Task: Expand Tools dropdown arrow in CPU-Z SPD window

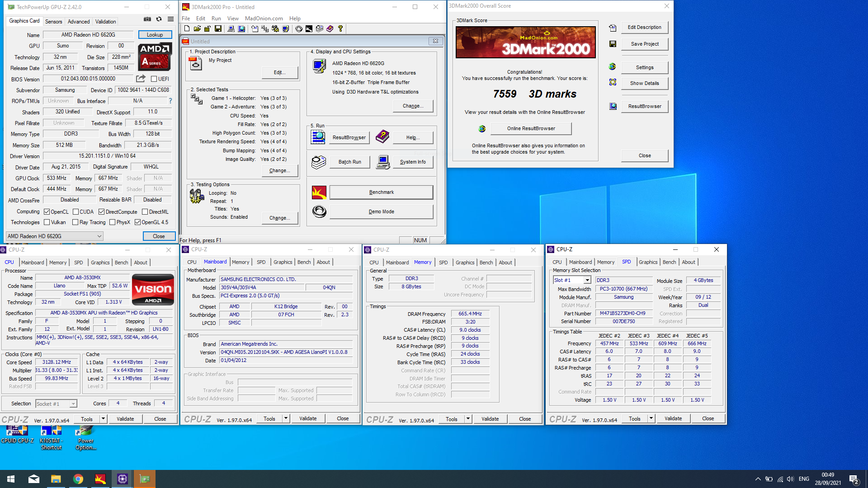Action: pyautogui.click(x=651, y=418)
